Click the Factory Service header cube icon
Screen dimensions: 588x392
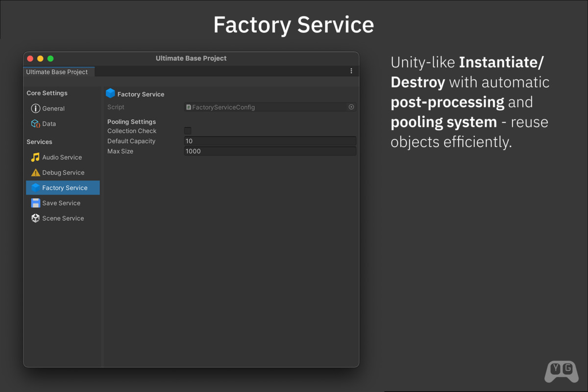[110, 93]
